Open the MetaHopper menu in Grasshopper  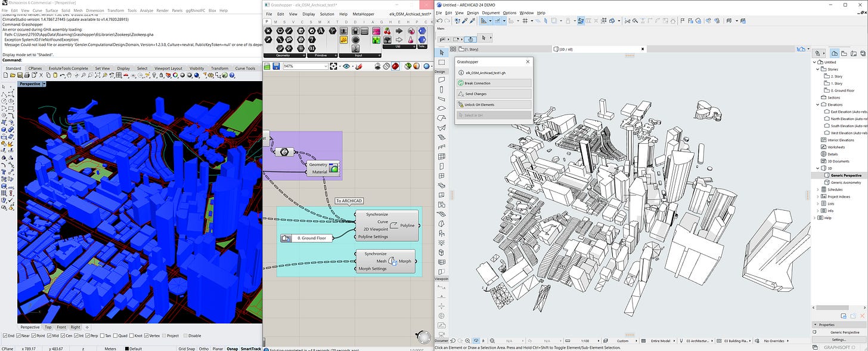pos(363,14)
